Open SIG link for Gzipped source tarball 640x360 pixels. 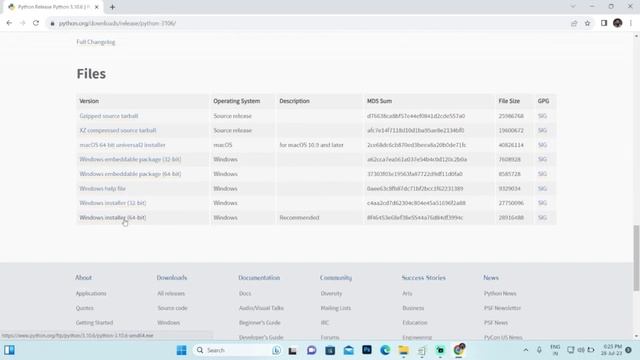pyautogui.click(x=542, y=116)
